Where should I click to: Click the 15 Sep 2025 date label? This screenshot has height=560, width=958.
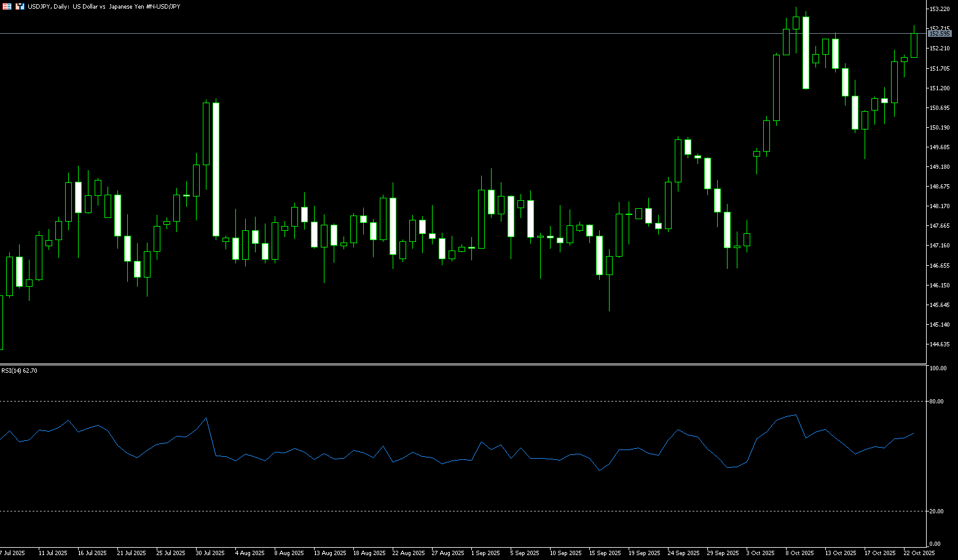point(605,553)
